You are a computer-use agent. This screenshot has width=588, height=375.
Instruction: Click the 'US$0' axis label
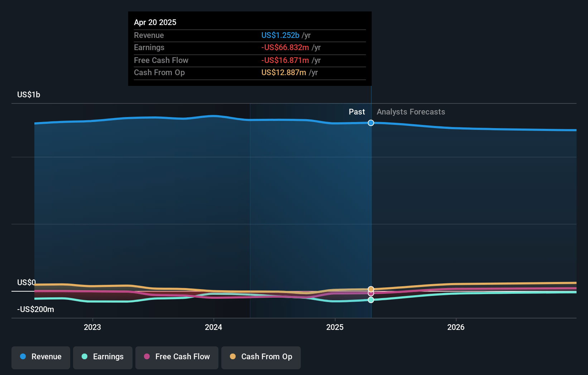coord(26,283)
